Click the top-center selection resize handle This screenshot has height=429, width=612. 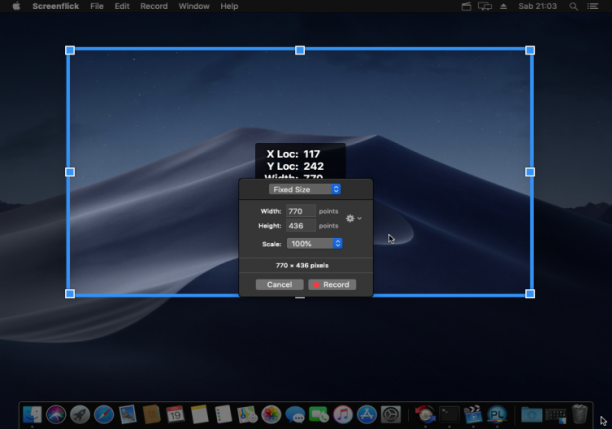click(x=300, y=50)
